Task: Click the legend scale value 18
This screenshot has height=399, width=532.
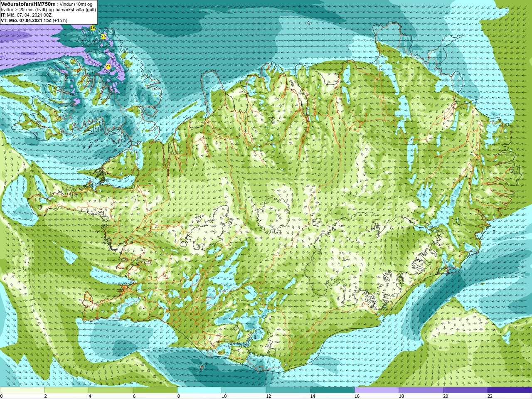Action: (401, 396)
